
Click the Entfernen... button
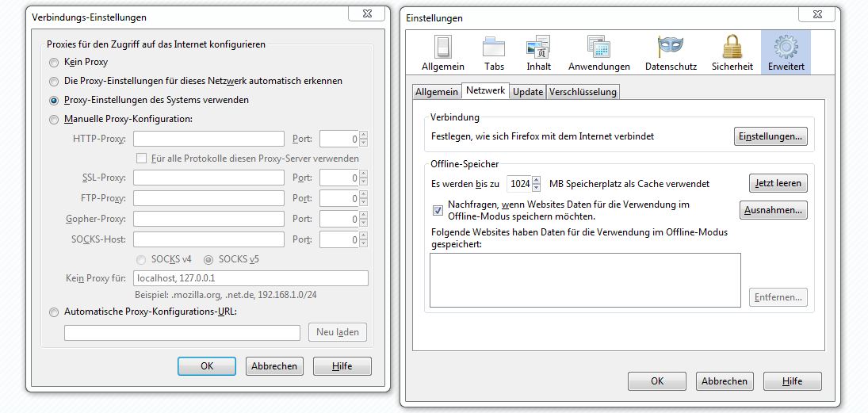pos(778,297)
